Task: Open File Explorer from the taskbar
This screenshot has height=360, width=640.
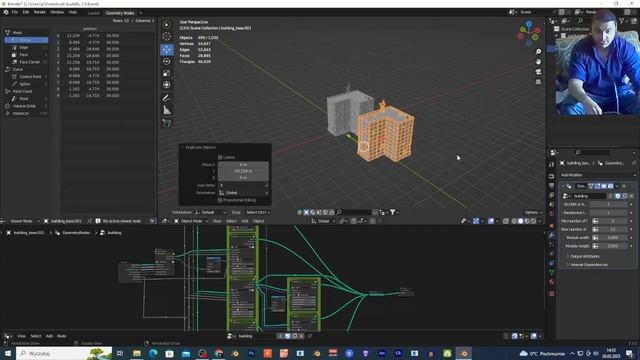Action: coord(137,353)
